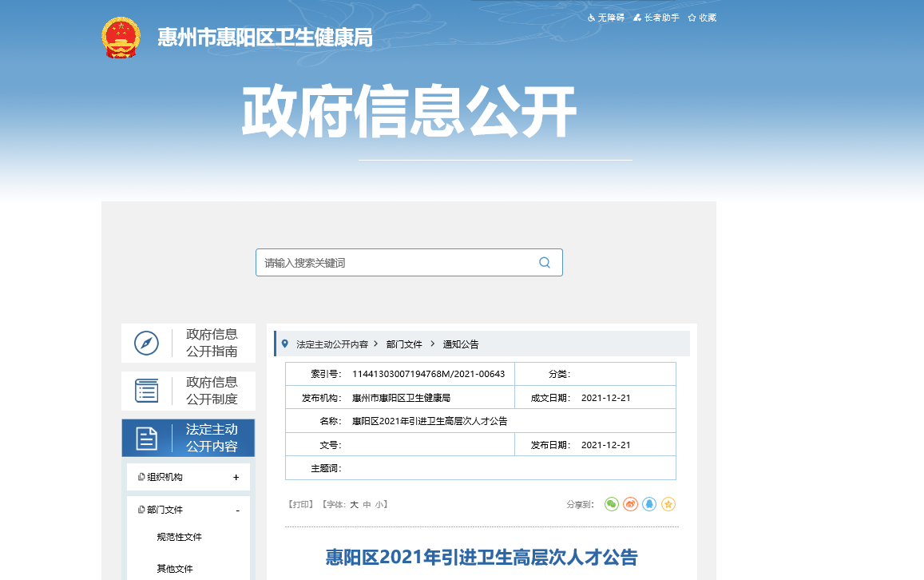924x580 pixels.
Task: Collapse 部门文件 with the minus sign
Action: coord(237,510)
